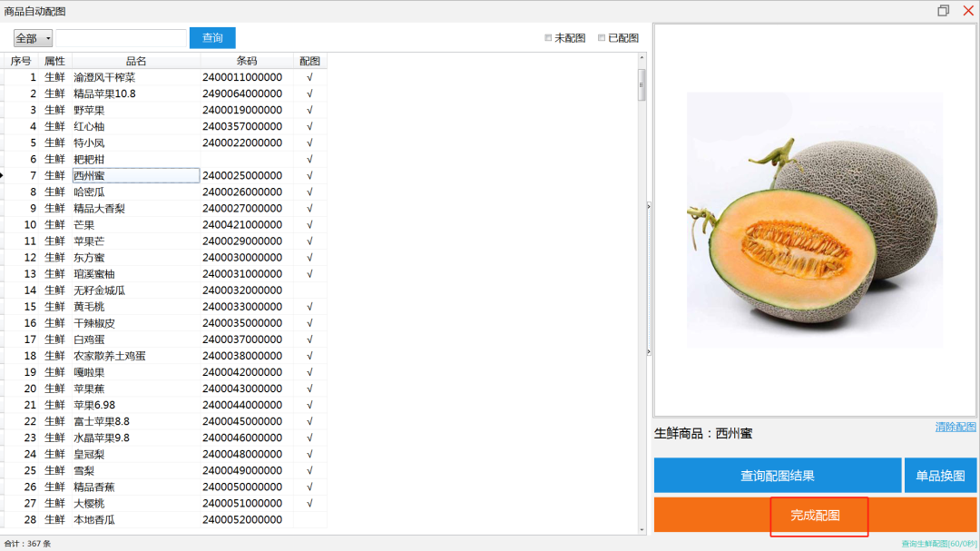Click the 查询配图结果 button

[777, 476]
